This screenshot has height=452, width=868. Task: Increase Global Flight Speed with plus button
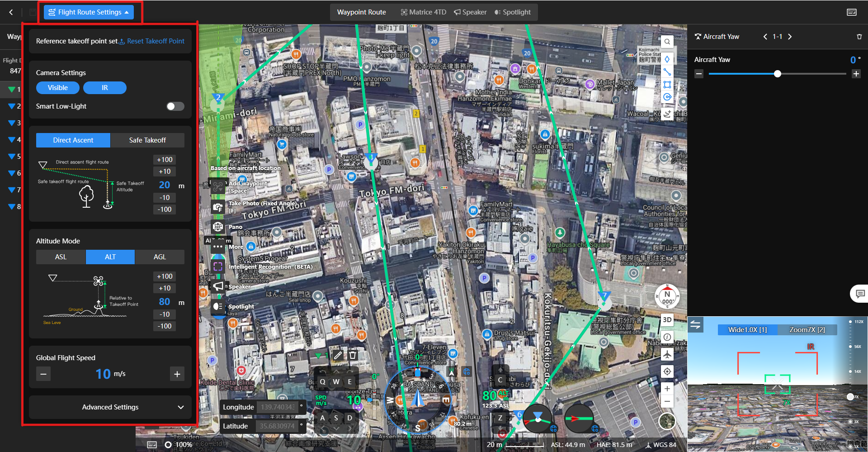coord(177,374)
